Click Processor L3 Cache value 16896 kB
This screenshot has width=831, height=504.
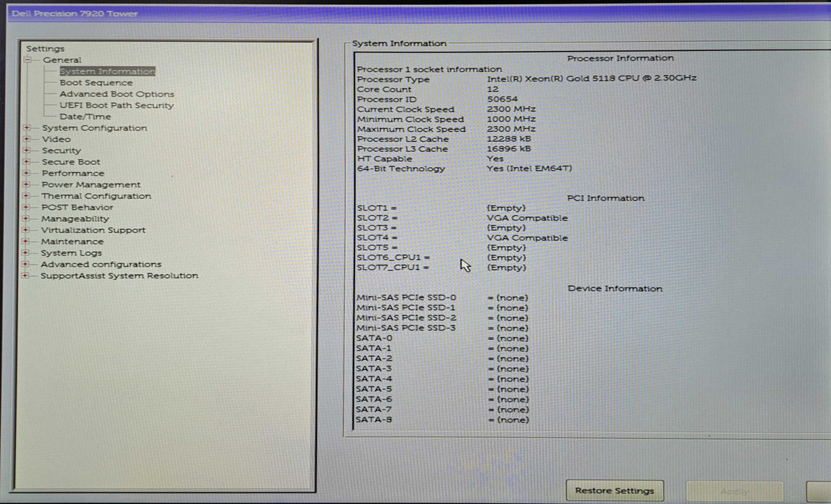[508, 149]
